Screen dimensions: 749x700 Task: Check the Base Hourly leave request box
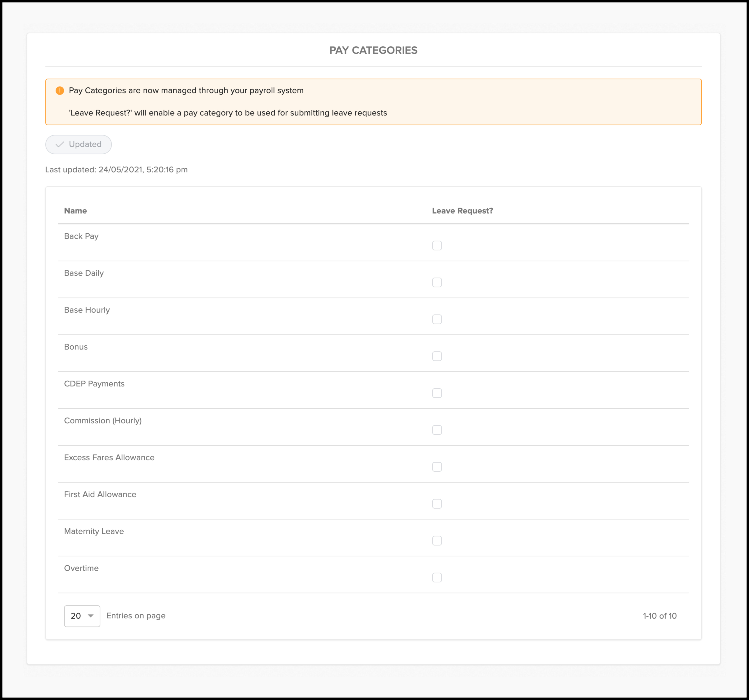pyautogui.click(x=437, y=319)
